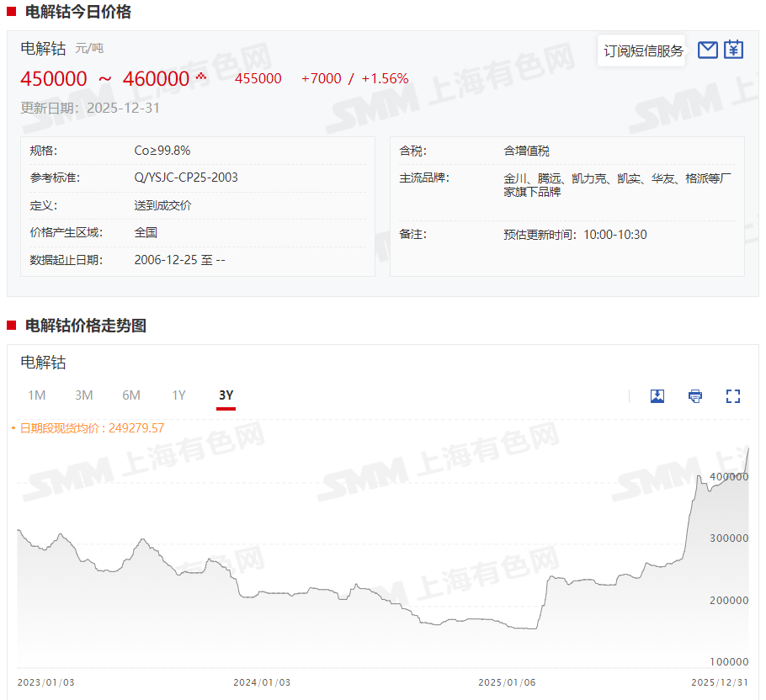The width and height of the screenshot is (766, 700).
Task: Open chart in fullscreen mode
Action: (732, 396)
